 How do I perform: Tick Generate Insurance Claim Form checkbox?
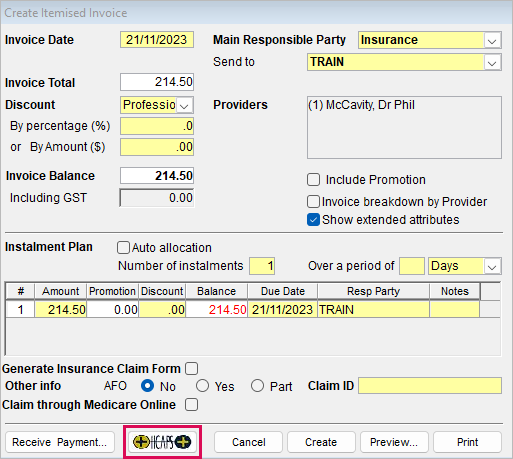pos(192,369)
